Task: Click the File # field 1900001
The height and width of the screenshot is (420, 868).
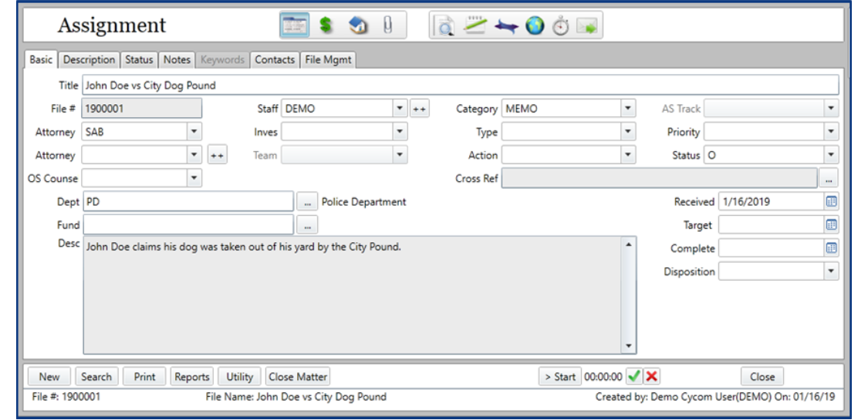Action: tap(142, 109)
